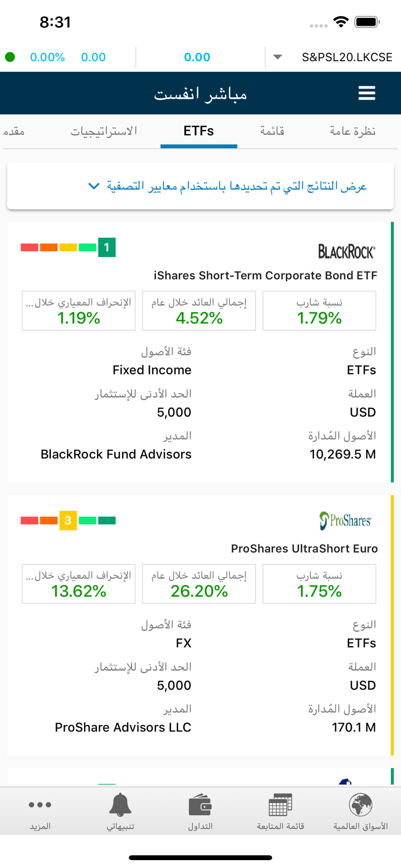
Task: Open My Alerts bell icon
Action: click(x=120, y=805)
